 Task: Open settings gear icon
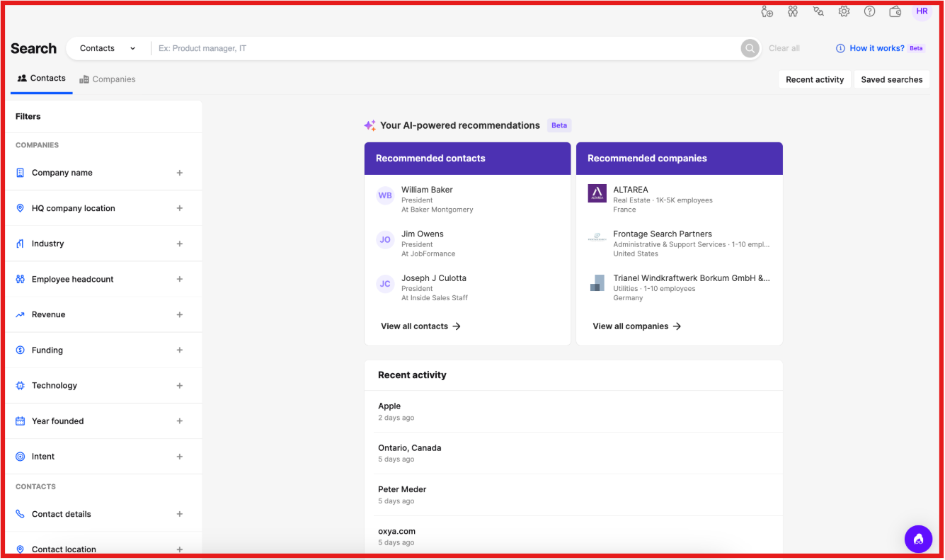coord(844,11)
